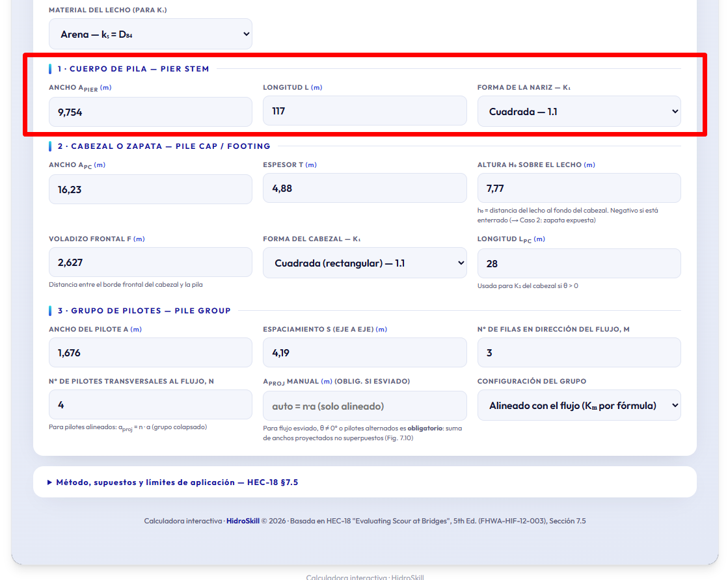Open the Forma de la nariz dropdown
This screenshot has height=580, width=728.
(579, 111)
